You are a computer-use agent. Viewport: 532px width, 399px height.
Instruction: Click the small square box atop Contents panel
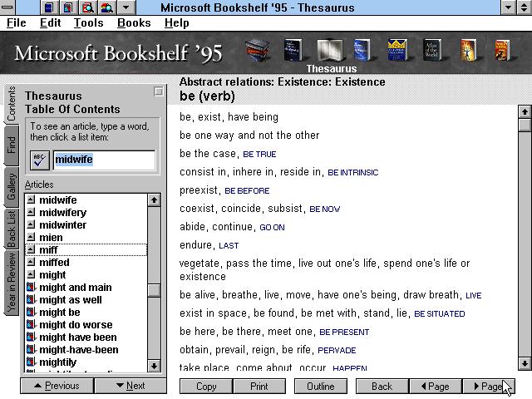pos(159,91)
